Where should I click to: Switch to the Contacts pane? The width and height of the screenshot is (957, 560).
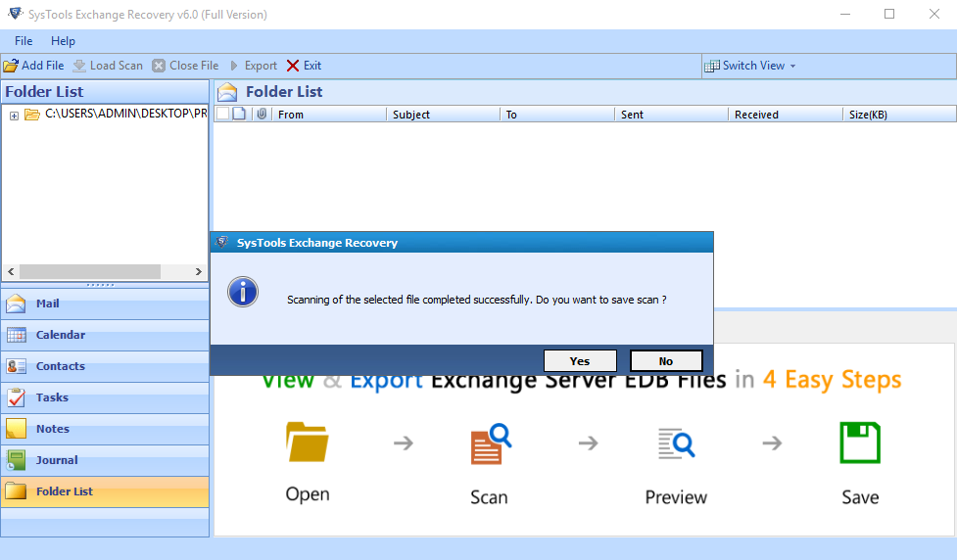[x=105, y=366]
